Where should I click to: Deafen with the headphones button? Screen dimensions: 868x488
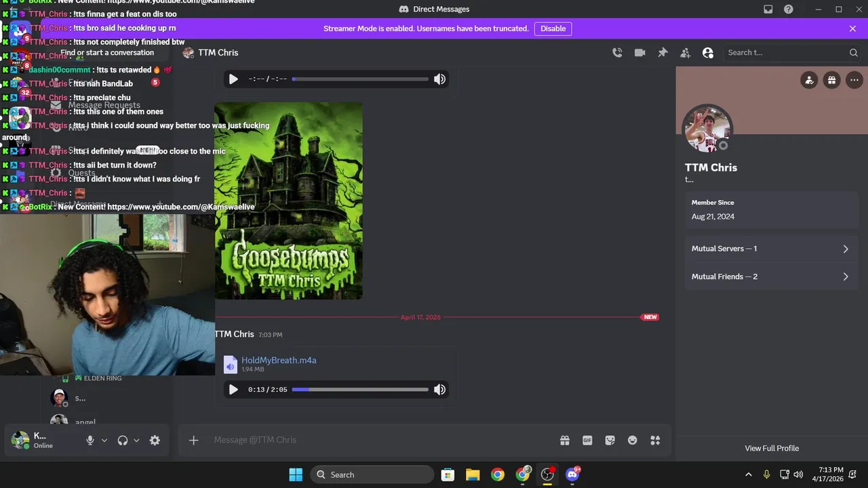click(123, 441)
